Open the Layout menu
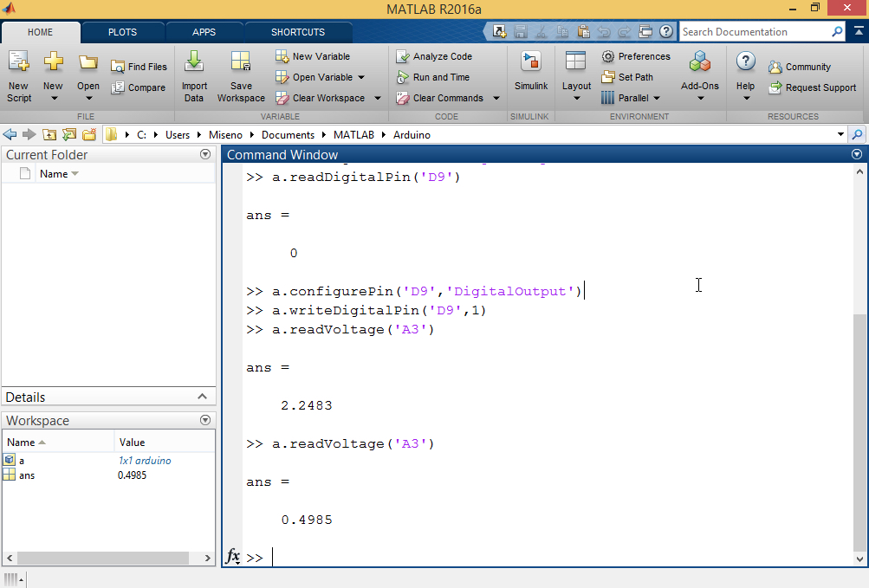This screenshot has height=588, width=869. click(x=576, y=76)
